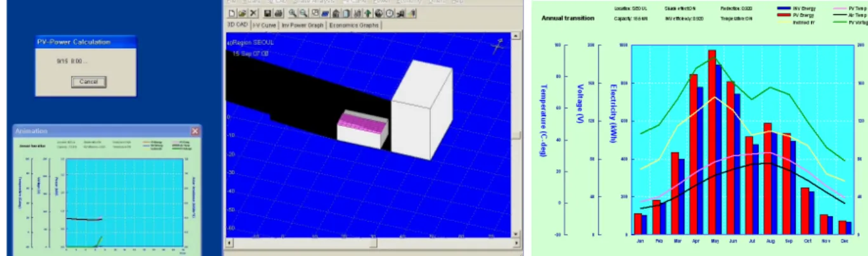Click the PV-Power Calculation title bar

tap(86, 42)
